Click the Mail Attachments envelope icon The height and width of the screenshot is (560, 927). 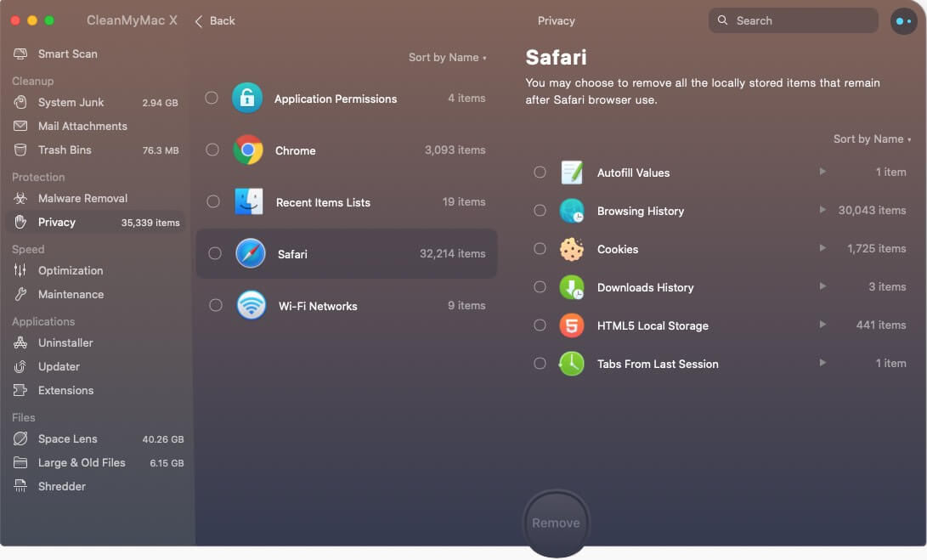point(20,126)
